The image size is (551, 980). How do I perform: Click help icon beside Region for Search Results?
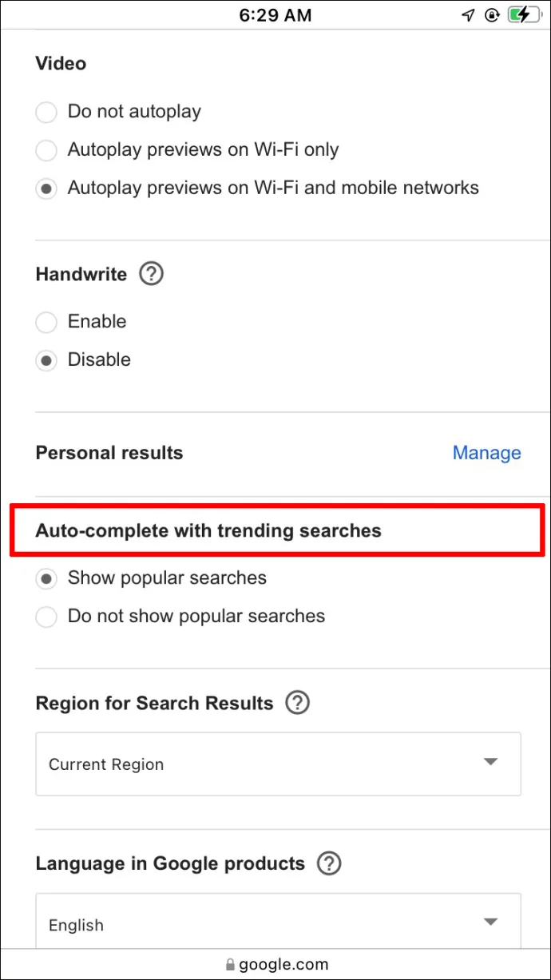point(297,703)
